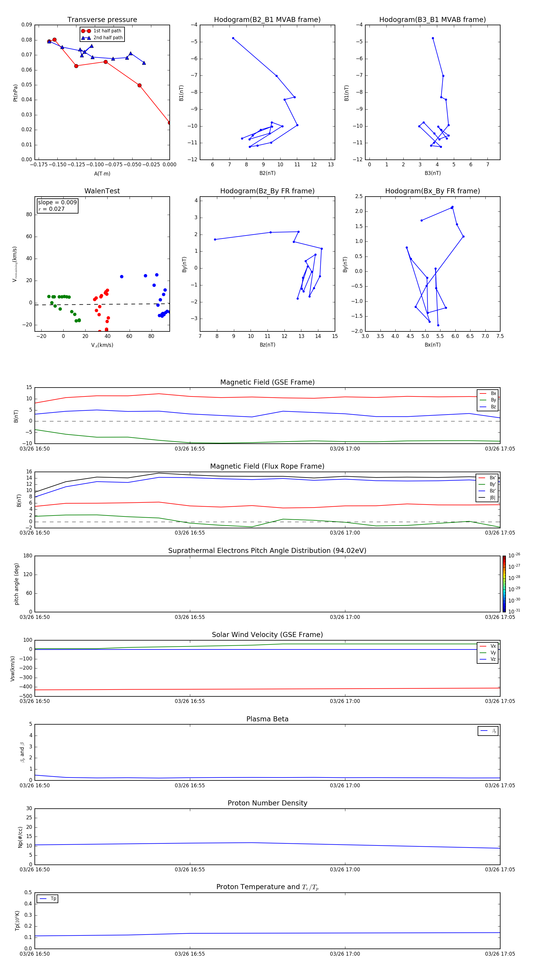Click the 03/26 17:00 tick under Proton Temperature plot
Image resolution: width=535 pixels, height=980 pixels.
[345, 954]
